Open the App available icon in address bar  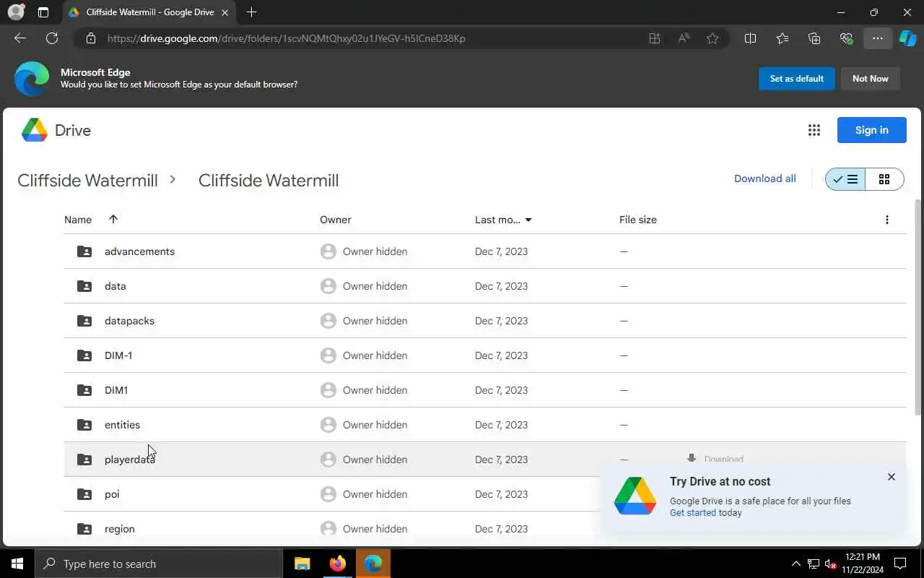tap(655, 38)
